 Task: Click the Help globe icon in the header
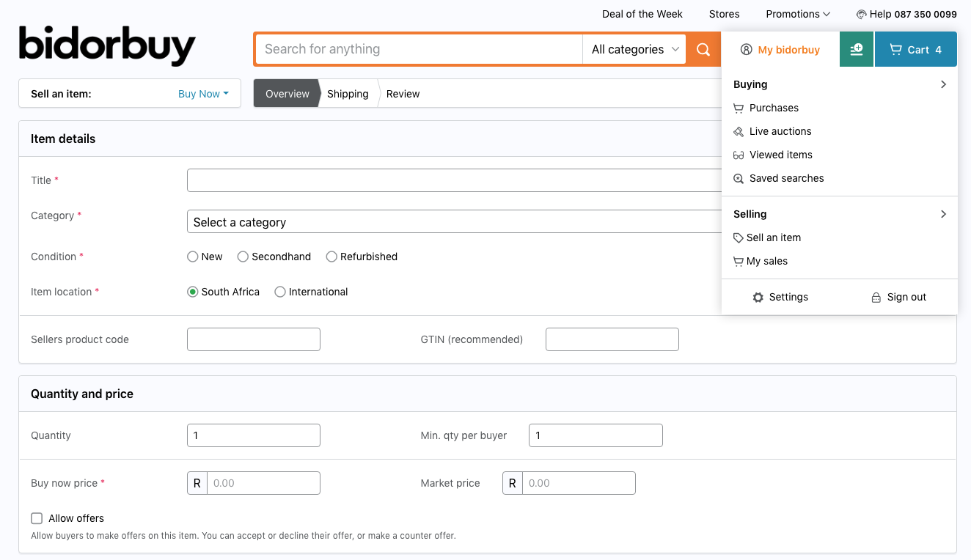[861, 14]
